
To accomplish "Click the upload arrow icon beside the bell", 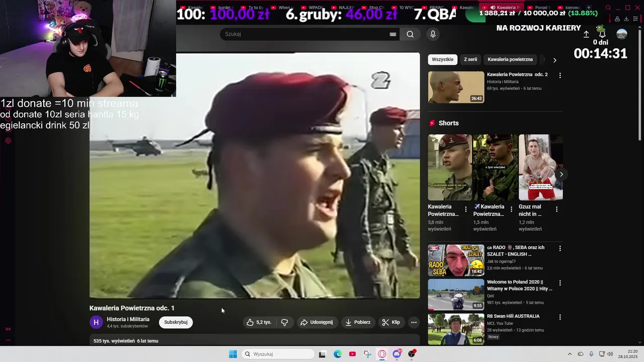I will coord(586,34).
